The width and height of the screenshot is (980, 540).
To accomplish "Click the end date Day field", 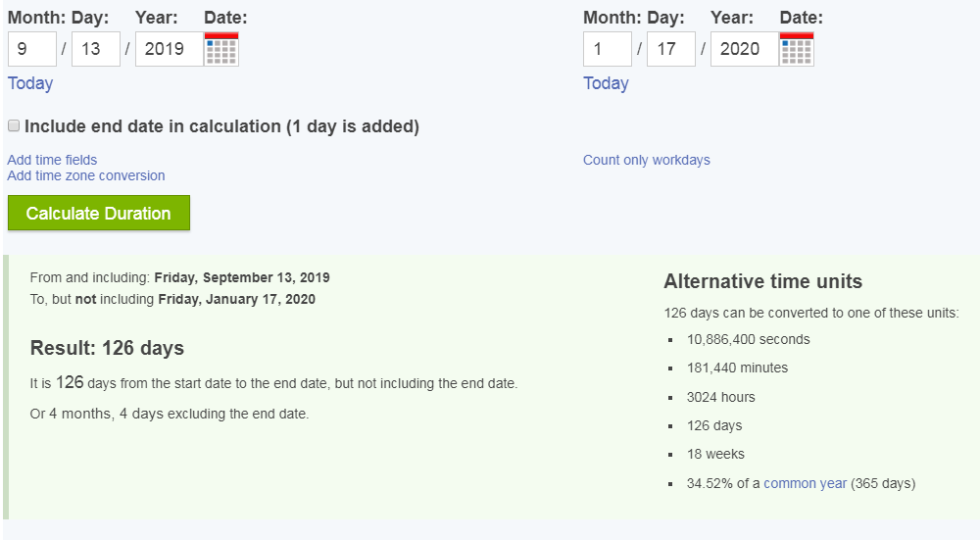I will coord(671,49).
